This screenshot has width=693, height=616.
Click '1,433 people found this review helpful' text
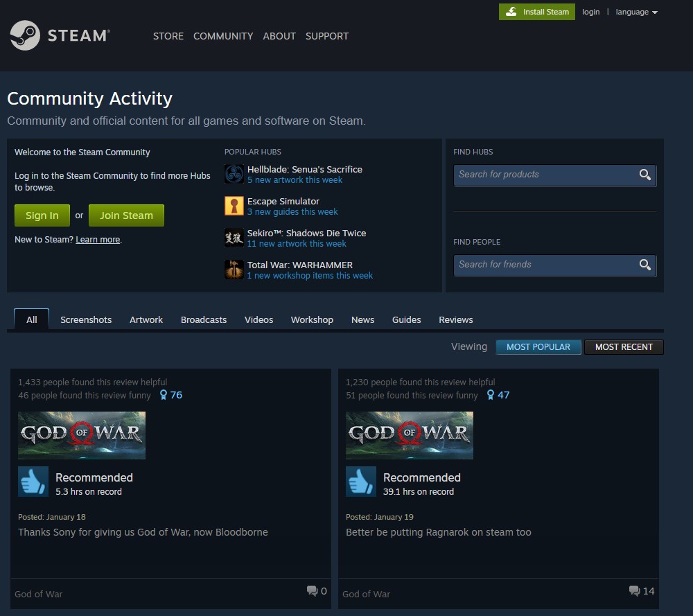[x=93, y=382]
